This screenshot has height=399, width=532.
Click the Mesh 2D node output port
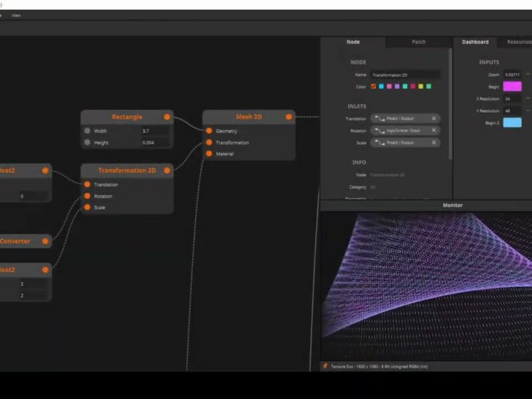pos(289,117)
